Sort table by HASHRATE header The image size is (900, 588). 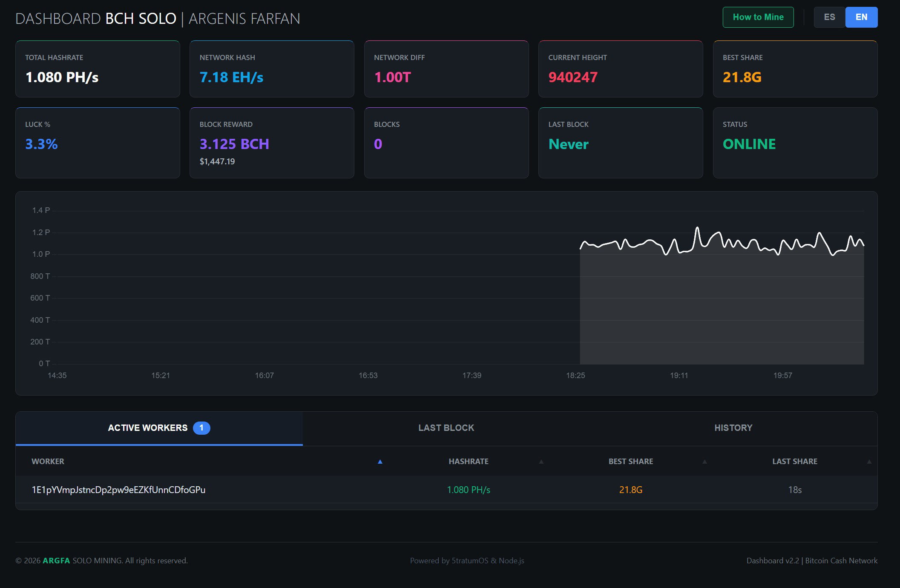coord(469,462)
